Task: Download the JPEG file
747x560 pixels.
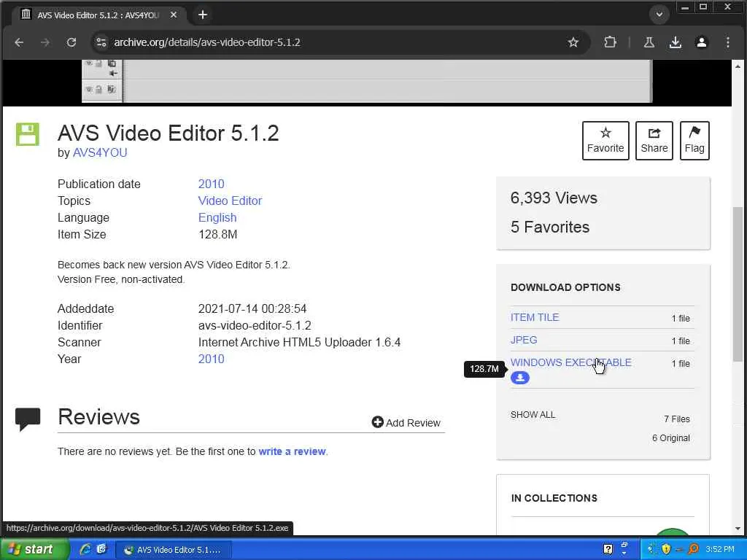Action: pyautogui.click(x=524, y=340)
